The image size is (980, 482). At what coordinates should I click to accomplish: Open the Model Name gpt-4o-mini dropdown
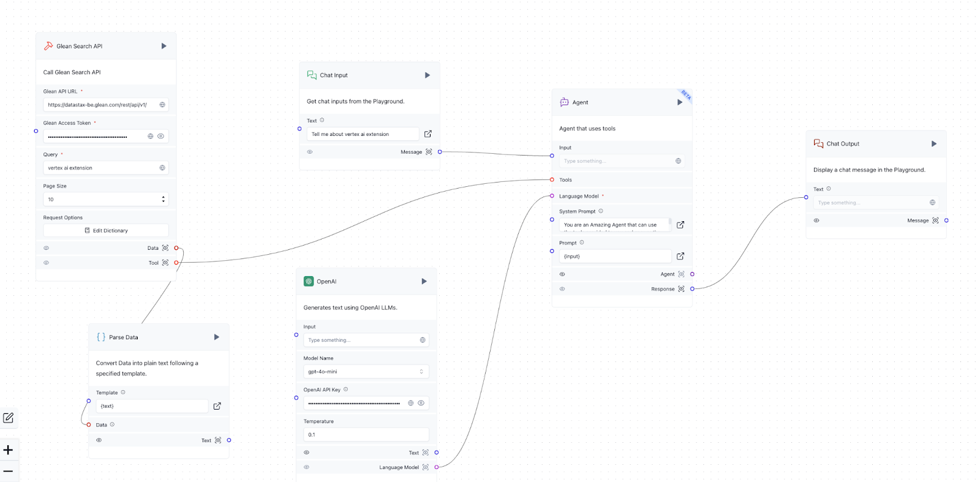[366, 372]
